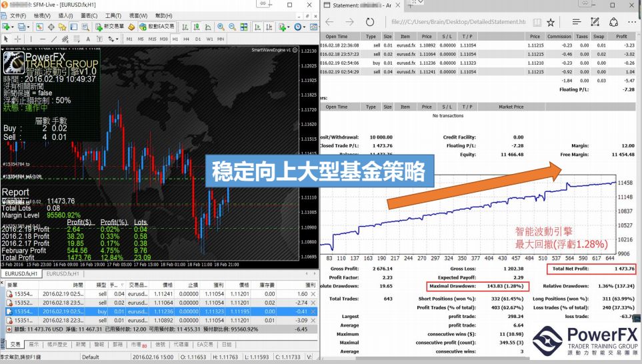Viewport: 642px width, 364px height.
Task: Click the crosshair cursor tool
Action: pyautogui.click(x=19, y=39)
